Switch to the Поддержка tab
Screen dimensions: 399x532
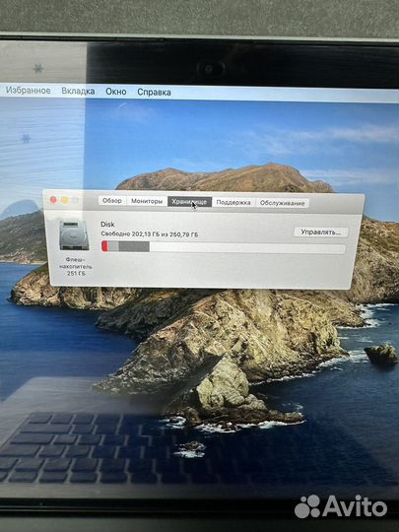(x=233, y=203)
